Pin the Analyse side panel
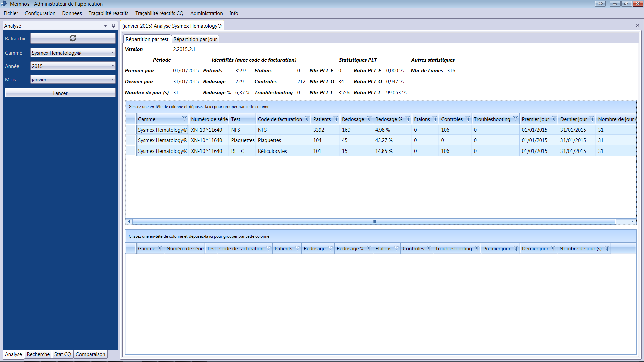The image size is (644, 362). [113, 26]
